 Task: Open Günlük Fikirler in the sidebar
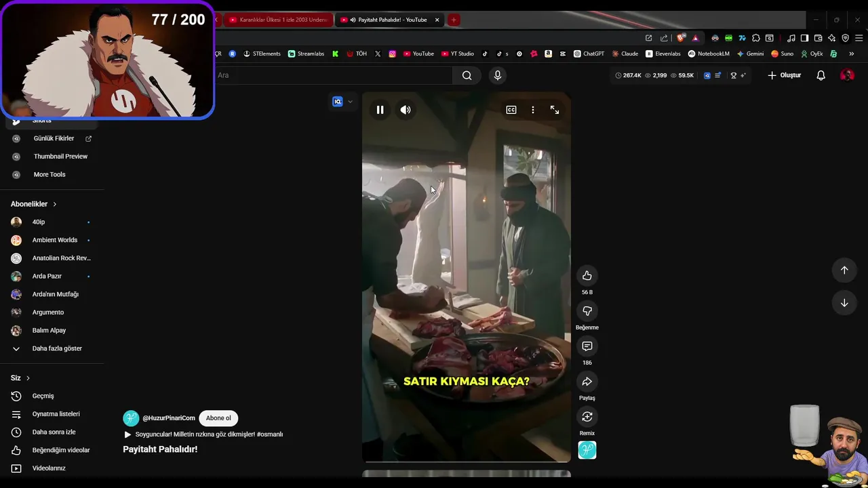(x=54, y=138)
